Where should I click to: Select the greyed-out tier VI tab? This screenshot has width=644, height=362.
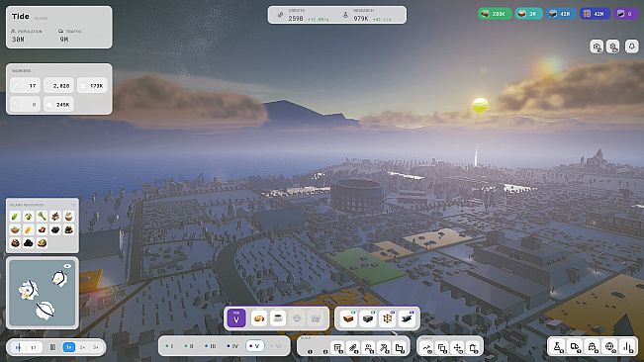tap(276, 346)
